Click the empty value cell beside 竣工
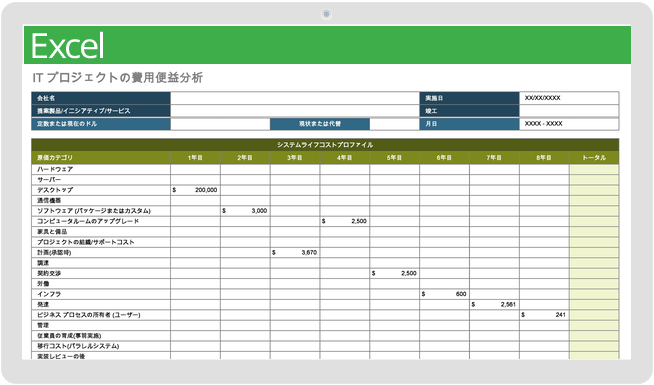This screenshot has height=385, width=654. (569, 111)
